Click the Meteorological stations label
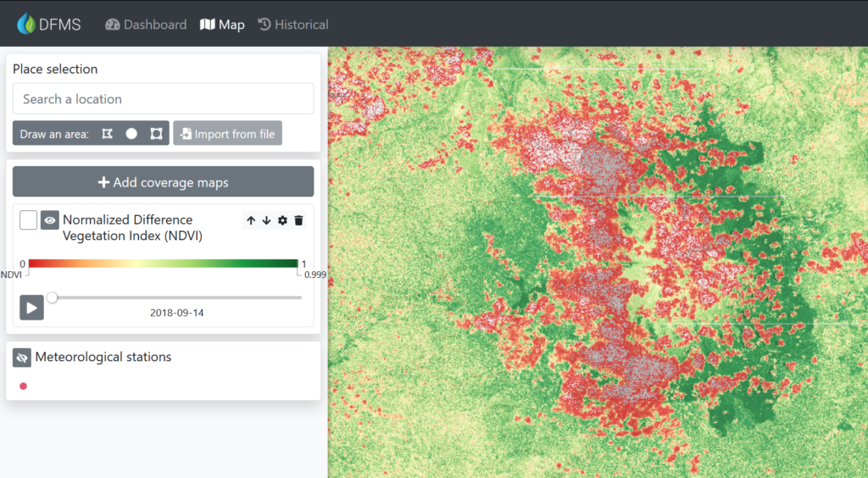868x478 pixels. 103,357
